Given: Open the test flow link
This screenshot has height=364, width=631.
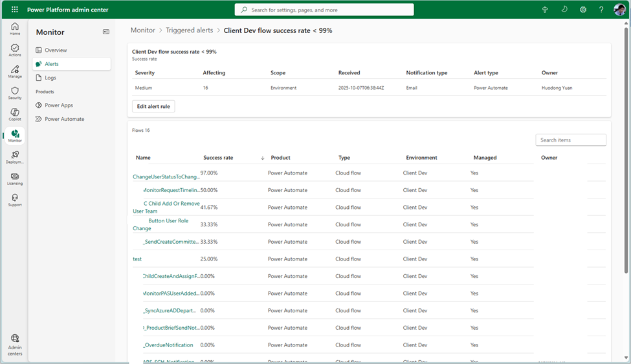Looking at the screenshot, I should [137, 259].
